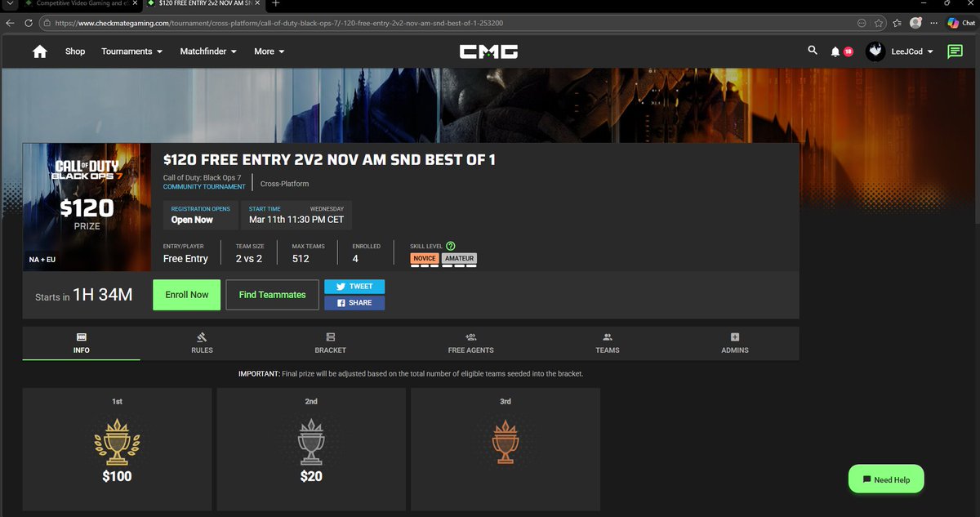The width and height of the screenshot is (980, 517).
Task: Click the '512' max teams value
Action: coord(301,259)
